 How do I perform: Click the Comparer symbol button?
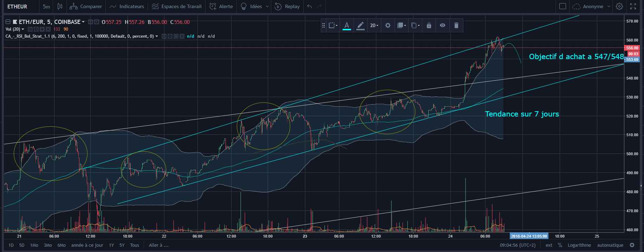pos(86,6)
